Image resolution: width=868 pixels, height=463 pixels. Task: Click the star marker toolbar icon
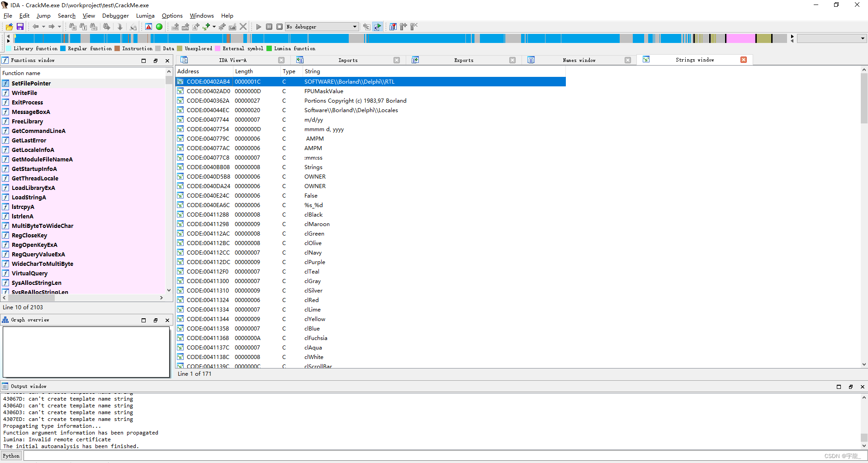point(222,27)
